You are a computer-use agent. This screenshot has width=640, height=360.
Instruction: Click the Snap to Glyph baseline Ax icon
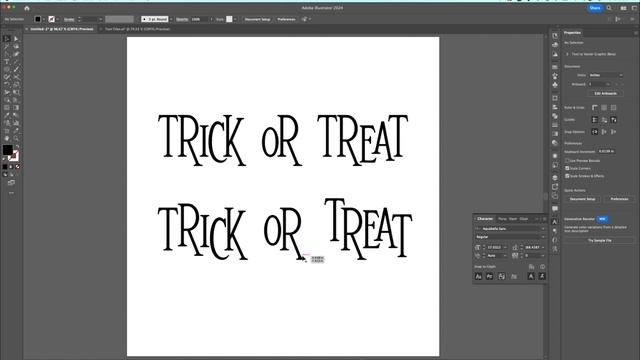tap(478, 276)
